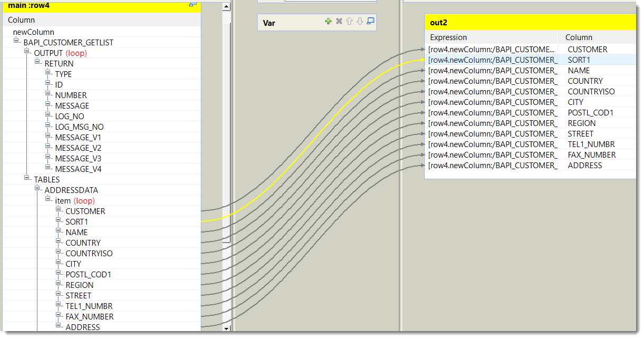Collapse the item (loop) node
The height and width of the screenshot is (339, 644).
48,198
